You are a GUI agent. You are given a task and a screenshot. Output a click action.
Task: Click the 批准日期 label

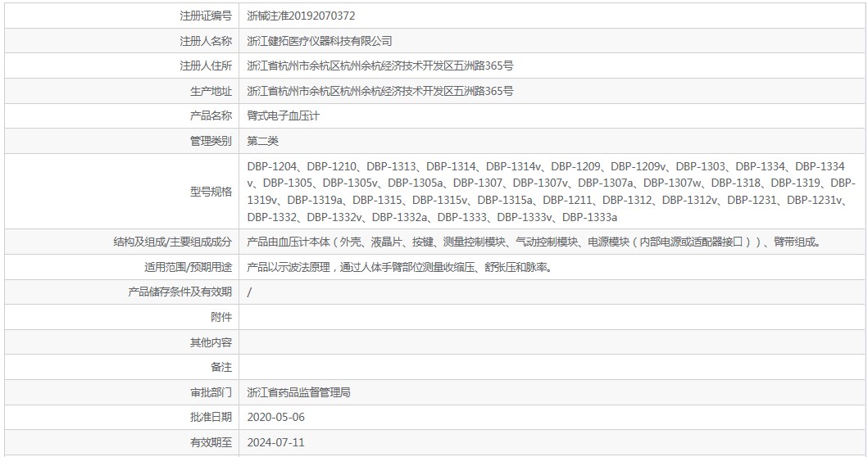211,417
